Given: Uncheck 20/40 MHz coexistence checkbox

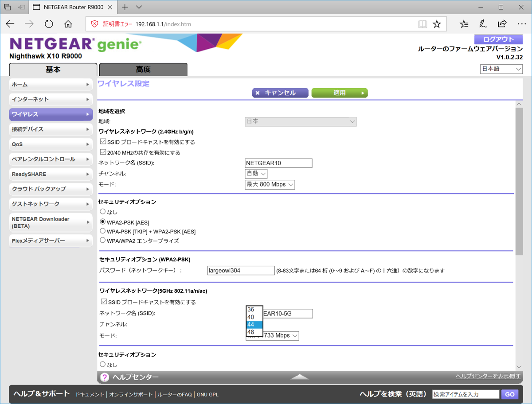Looking at the screenshot, I should tap(103, 152).
